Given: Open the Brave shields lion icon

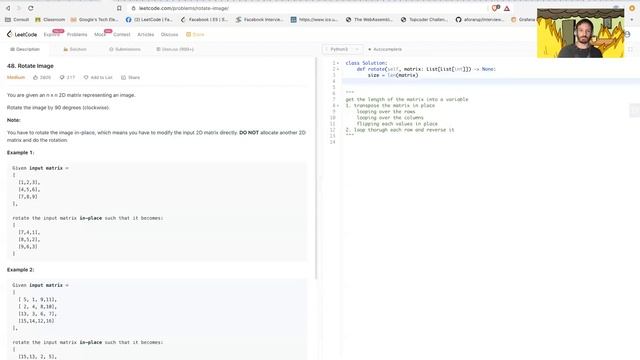Looking at the screenshot, I should tap(495, 8).
